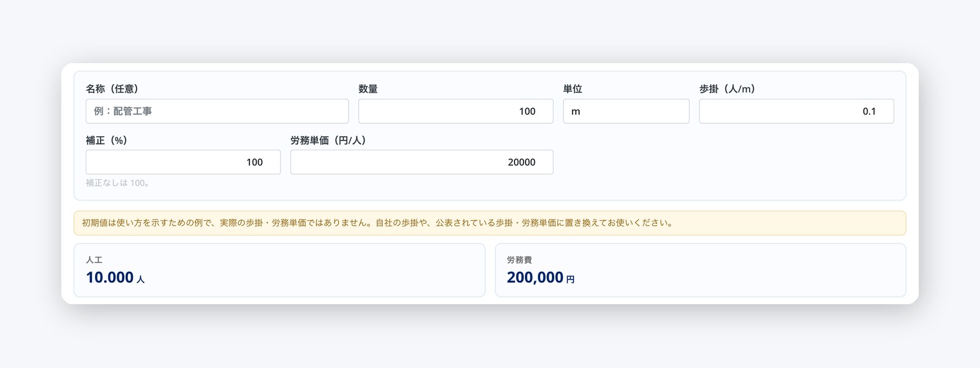Click the 10.000 人 result value
Image resolution: width=980 pixels, height=368 pixels.
click(115, 278)
